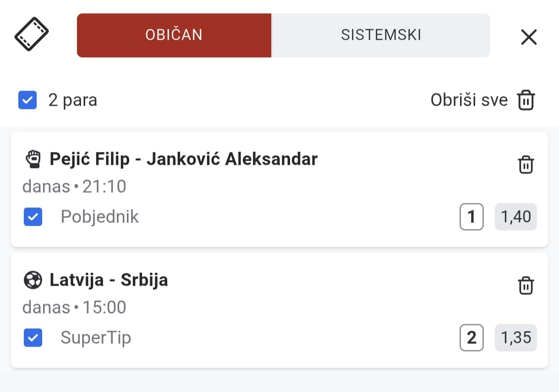Click the Obriši sve text

click(469, 100)
